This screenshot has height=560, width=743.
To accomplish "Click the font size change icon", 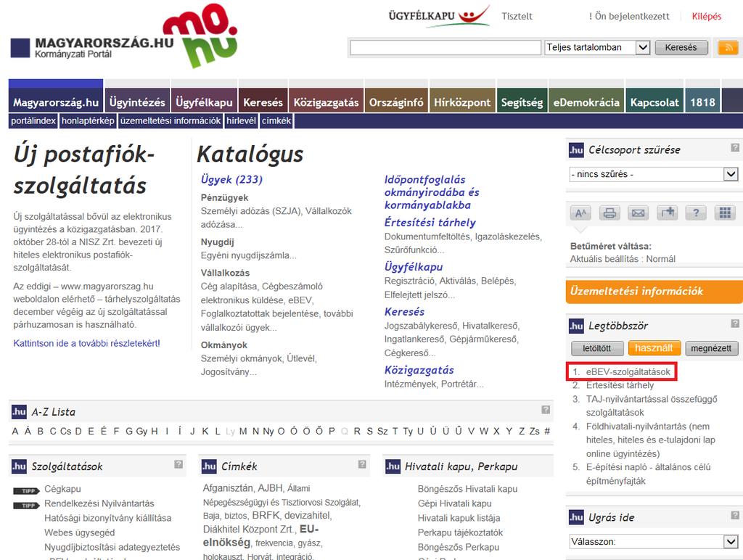I will 581,213.
